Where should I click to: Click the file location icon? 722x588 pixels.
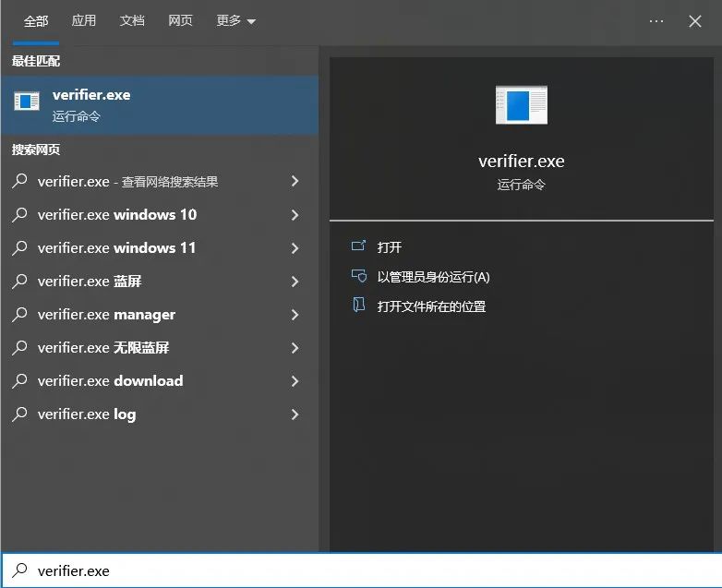pyautogui.click(x=359, y=305)
